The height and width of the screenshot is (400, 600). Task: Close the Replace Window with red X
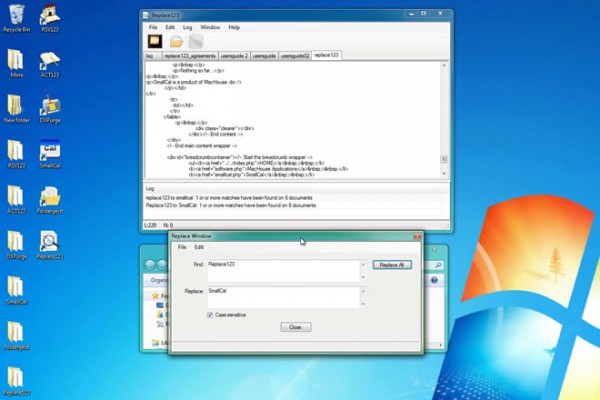[x=417, y=237]
